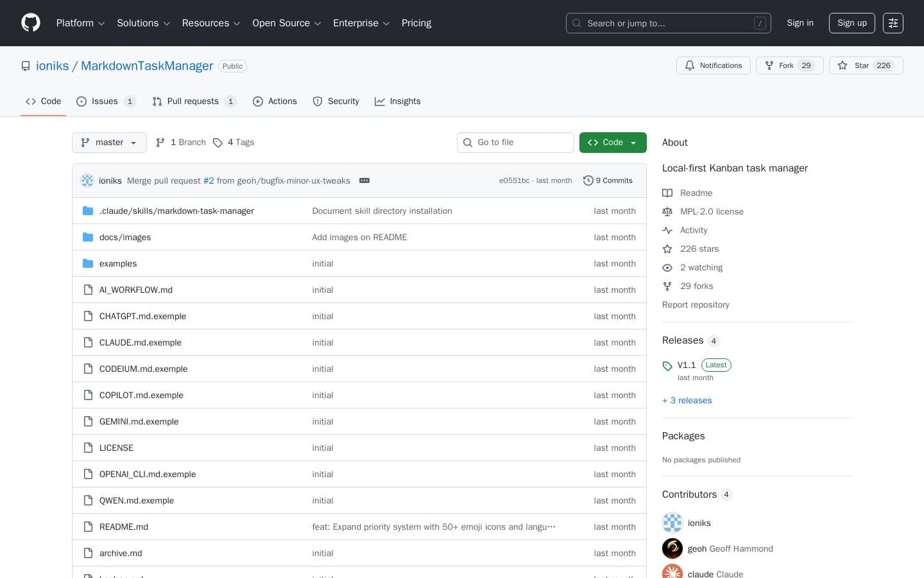The height and width of the screenshot is (578, 924).
Task: Open the Issues tab
Action: click(105, 101)
